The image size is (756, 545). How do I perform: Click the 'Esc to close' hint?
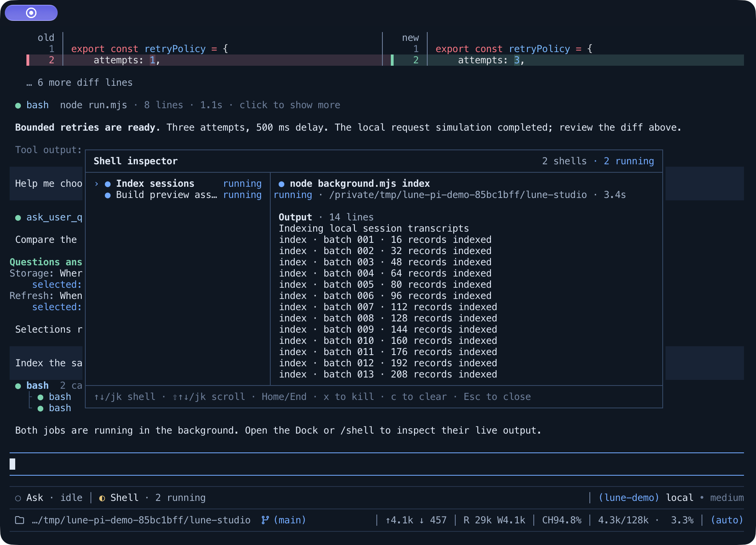click(497, 397)
